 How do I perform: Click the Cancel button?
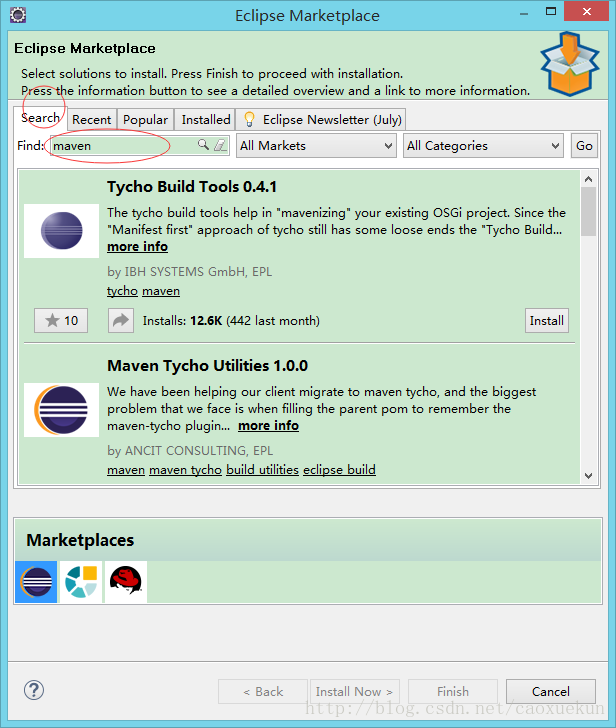coord(551,692)
